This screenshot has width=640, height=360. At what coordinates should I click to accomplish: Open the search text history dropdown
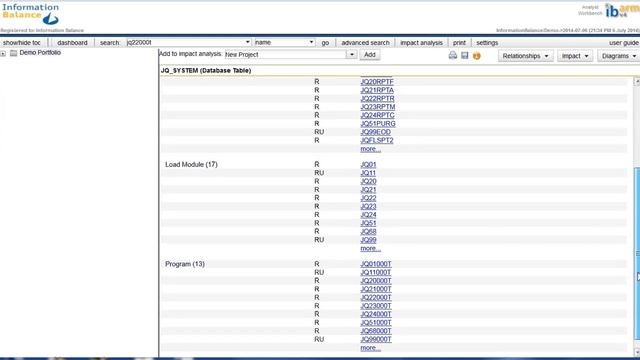point(247,42)
